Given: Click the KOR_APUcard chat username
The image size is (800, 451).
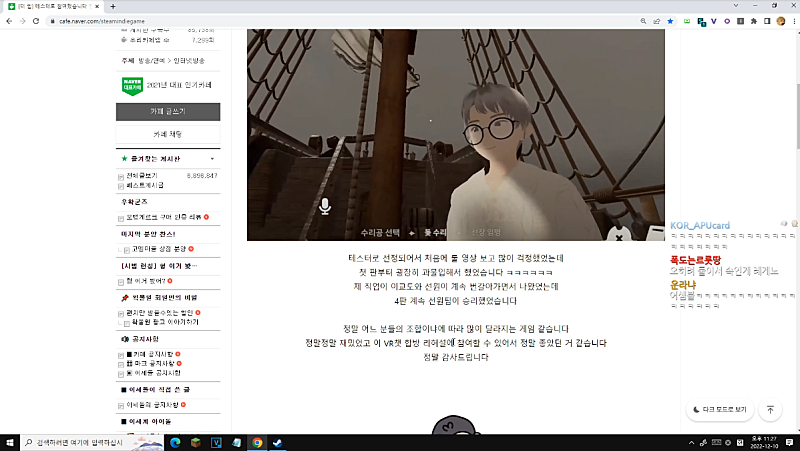Looking at the screenshot, I should point(700,226).
